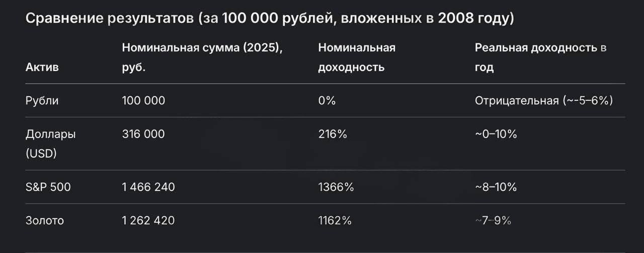Select the '~0–10%' real return cell
The image size is (644, 253).
point(496,134)
